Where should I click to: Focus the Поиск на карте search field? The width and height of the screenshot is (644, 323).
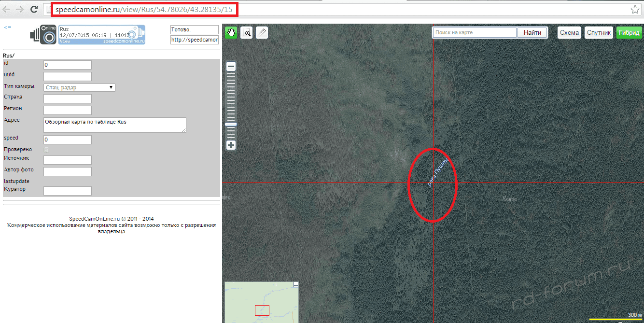(x=475, y=33)
